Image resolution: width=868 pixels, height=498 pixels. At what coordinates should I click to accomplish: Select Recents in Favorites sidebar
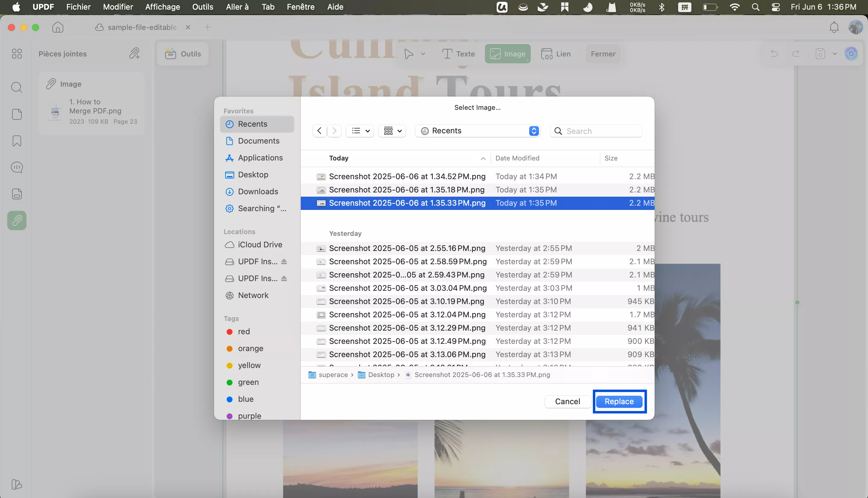pyautogui.click(x=257, y=124)
